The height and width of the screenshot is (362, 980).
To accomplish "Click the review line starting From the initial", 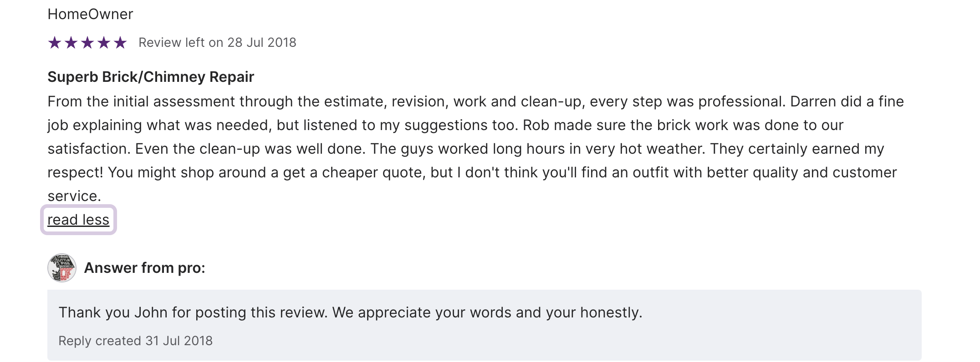I will click(x=475, y=101).
